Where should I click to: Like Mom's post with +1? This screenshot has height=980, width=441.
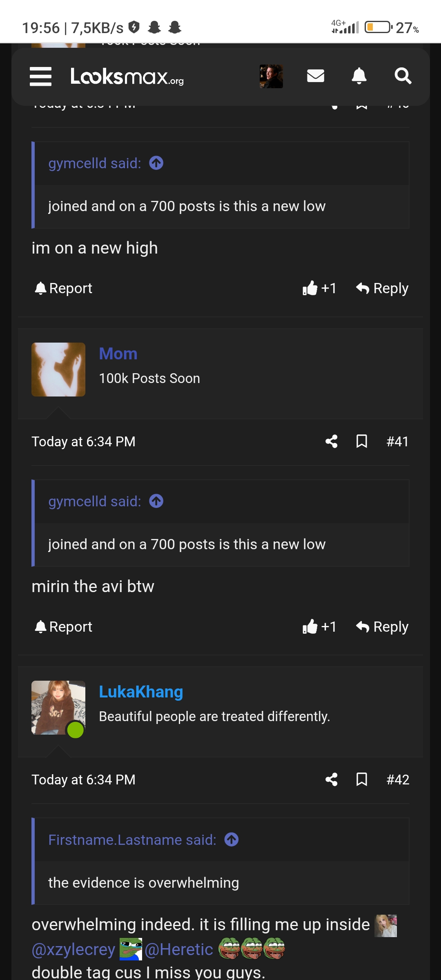(x=319, y=627)
